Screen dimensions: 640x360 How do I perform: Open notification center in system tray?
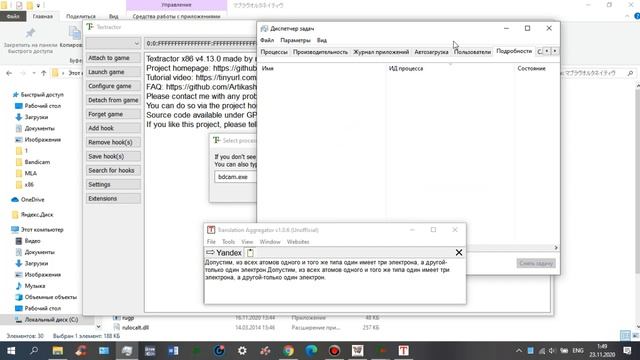[x=627, y=351]
